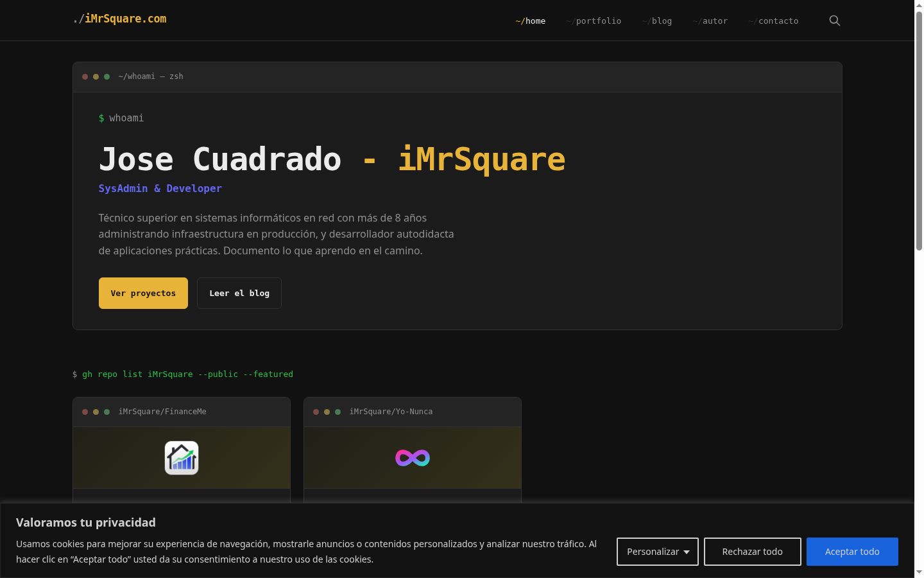This screenshot has height=578, width=924.
Task: Click the scrollbar up arrow
Action: coord(919,4)
